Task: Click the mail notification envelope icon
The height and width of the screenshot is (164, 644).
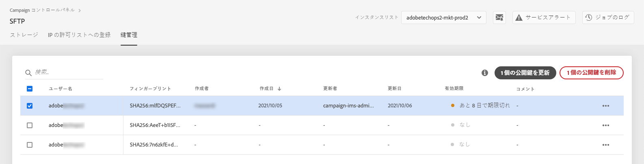Action: (499, 17)
